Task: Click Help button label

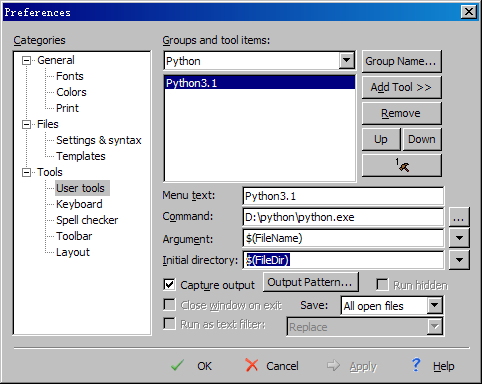Action: [444, 367]
